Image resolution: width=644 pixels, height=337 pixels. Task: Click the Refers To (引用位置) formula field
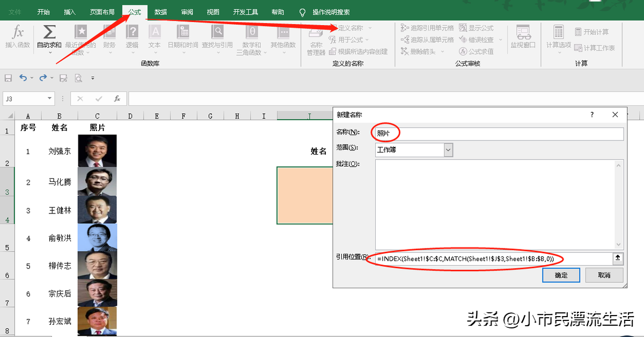point(493,259)
